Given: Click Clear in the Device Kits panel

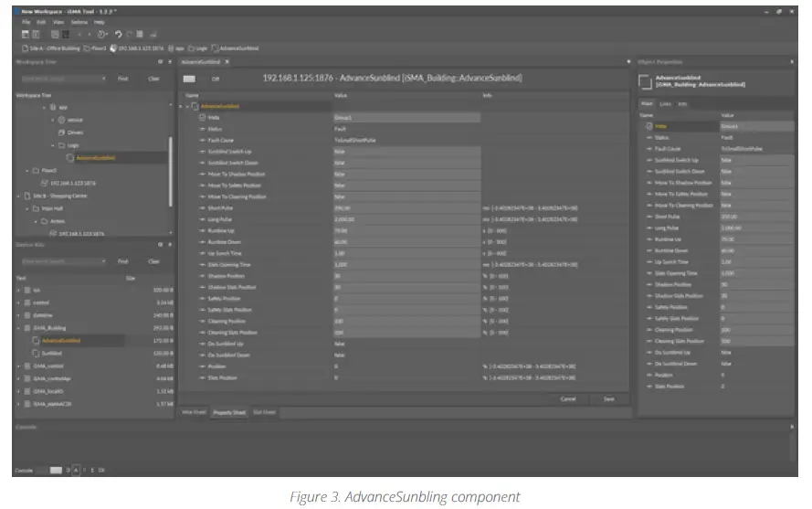Looking at the screenshot, I should [x=153, y=261].
